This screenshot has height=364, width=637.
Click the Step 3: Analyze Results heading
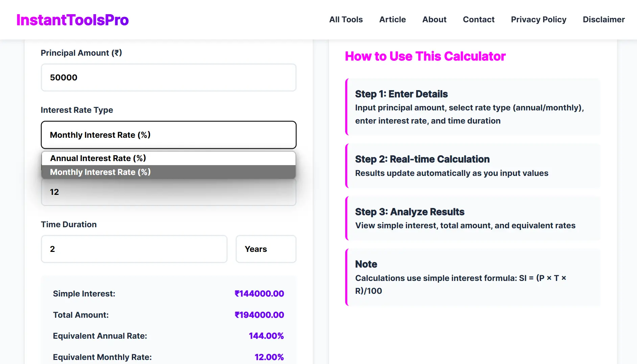410,212
